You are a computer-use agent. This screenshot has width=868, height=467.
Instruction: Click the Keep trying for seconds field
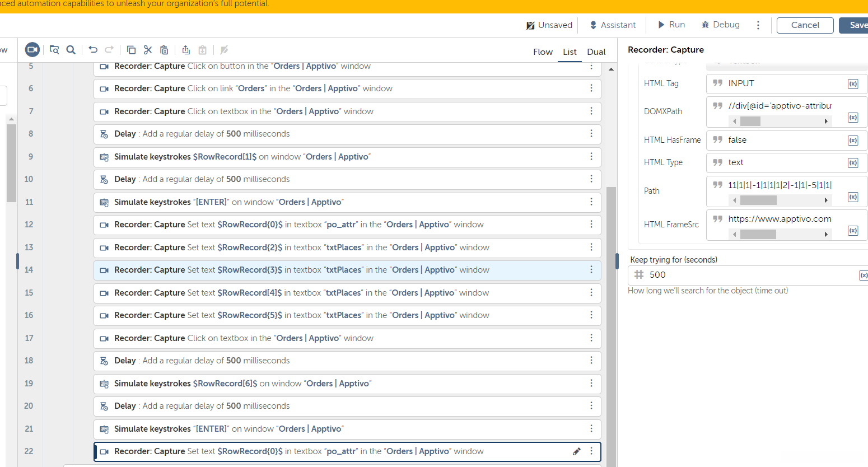pos(748,275)
